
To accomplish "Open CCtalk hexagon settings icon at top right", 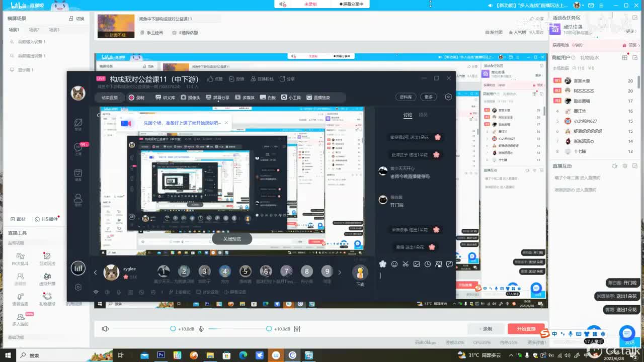I will pos(448,97).
